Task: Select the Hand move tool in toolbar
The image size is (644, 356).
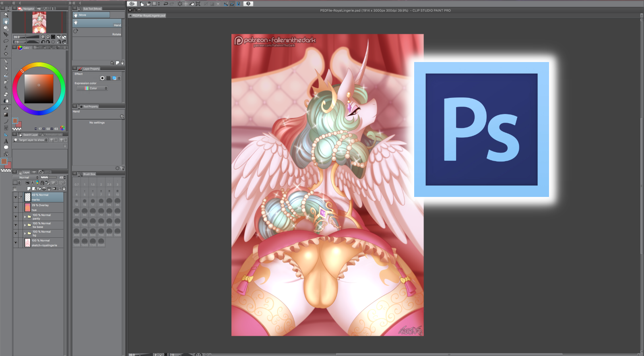Action: 6,21
